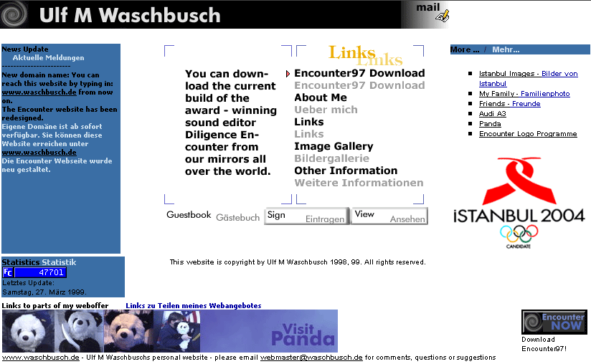Viewport: 591px width, 364px height.
Task: Click the webmaster@waschbusch.de email link
Action: (311, 357)
